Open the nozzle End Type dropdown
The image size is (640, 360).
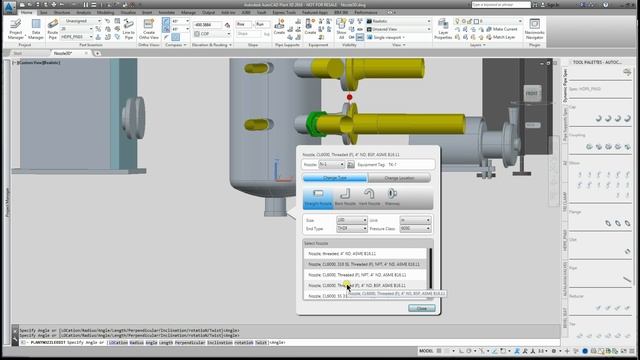[x=351, y=229]
